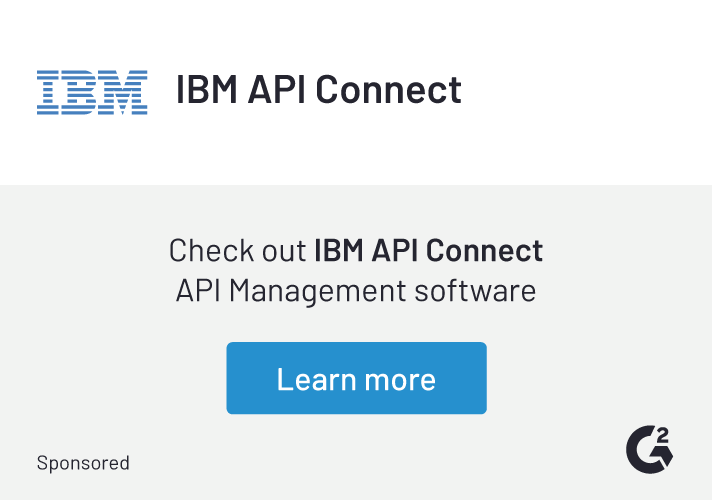
Task: Click the API Management software text line
Action: click(356, 291)
